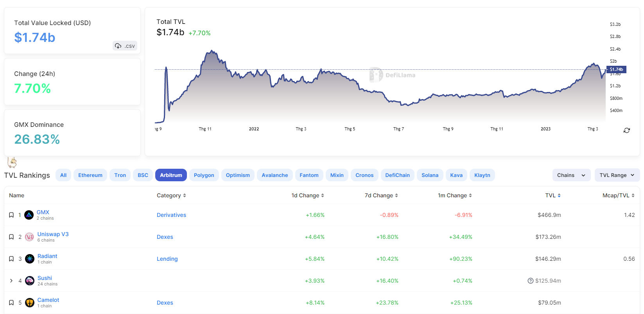Open the Sushi protocol link
The width and height of the screenshot is (644, 314).
[45, 278]
